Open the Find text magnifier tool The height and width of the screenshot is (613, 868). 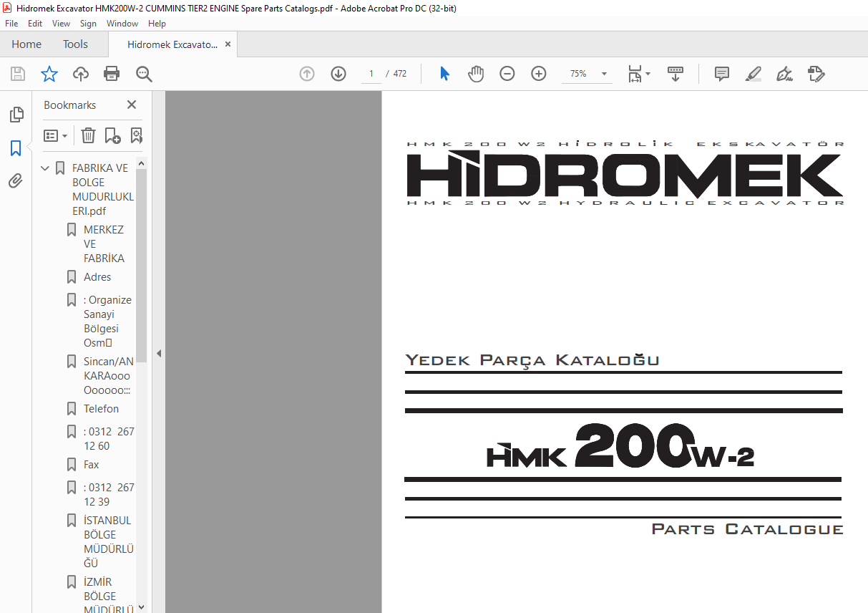point(144,74)
